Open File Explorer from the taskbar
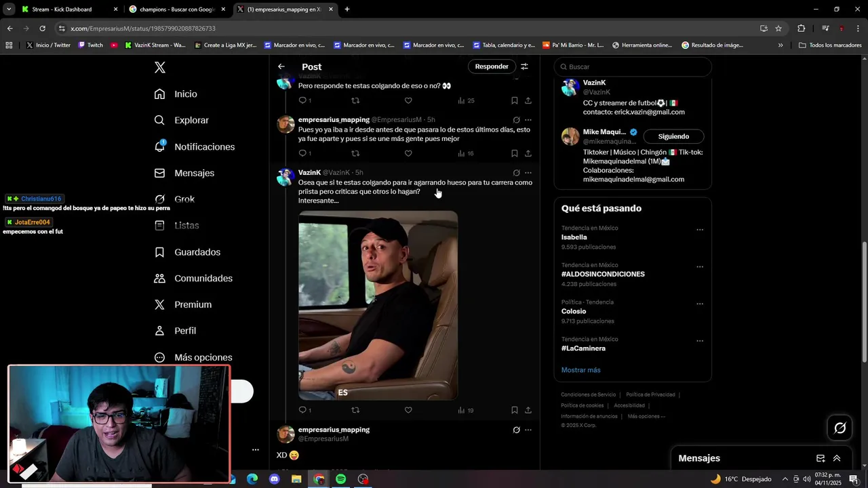Image resolution: width=868 pixels, height=488 pixels. pyautogui.click(x=296, y=479)
